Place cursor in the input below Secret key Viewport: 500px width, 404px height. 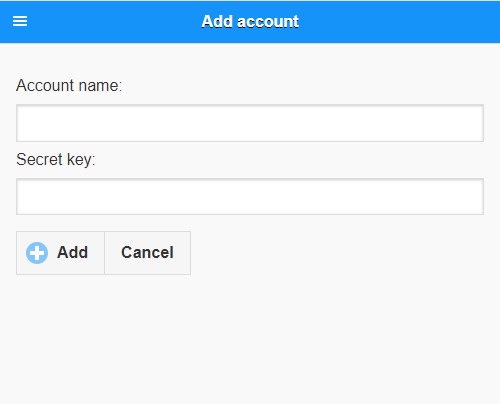[250, 197]
